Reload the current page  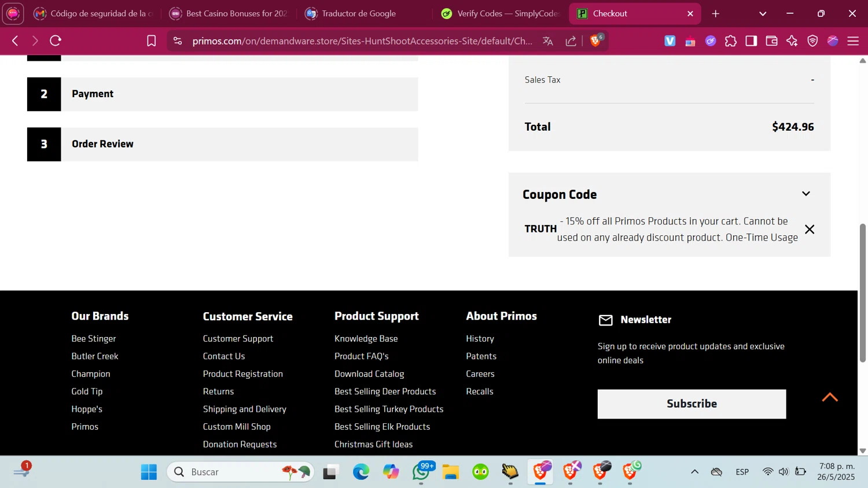pyautogui.click(x=56, y=40)
